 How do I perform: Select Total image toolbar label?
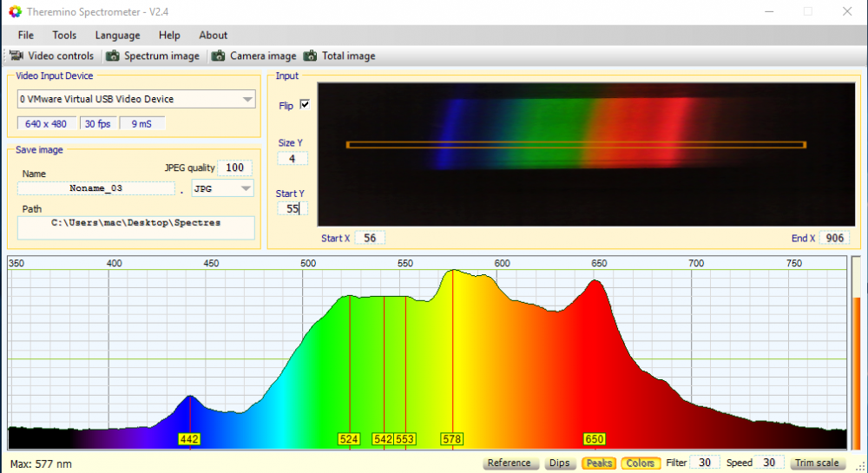tap(349, 56)
